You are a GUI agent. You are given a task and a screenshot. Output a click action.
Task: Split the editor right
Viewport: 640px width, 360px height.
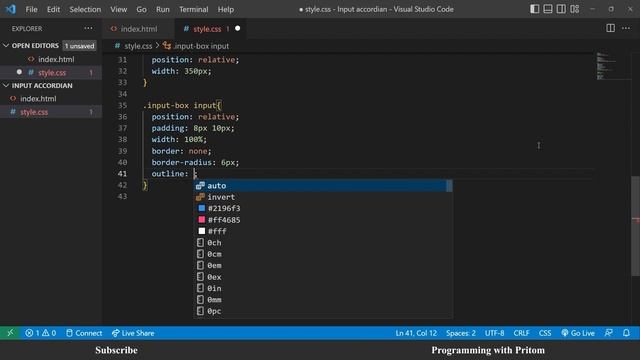click(x=610, y=28)
